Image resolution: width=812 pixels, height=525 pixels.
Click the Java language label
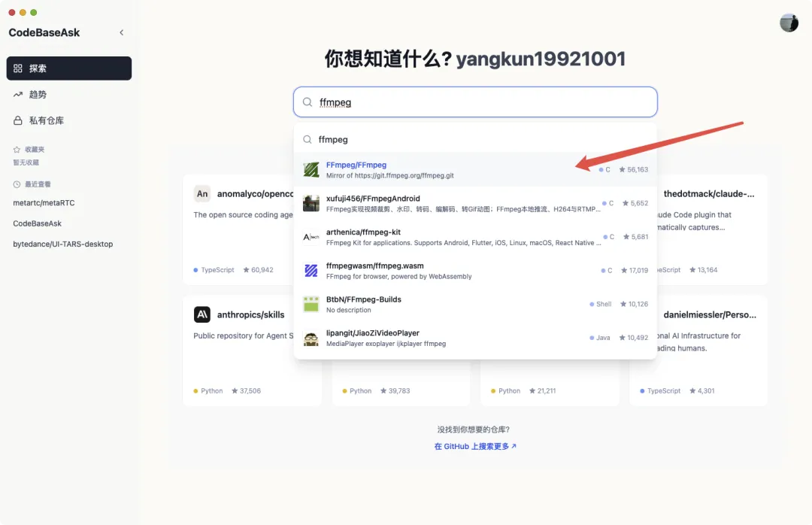[x=600, y=338]
